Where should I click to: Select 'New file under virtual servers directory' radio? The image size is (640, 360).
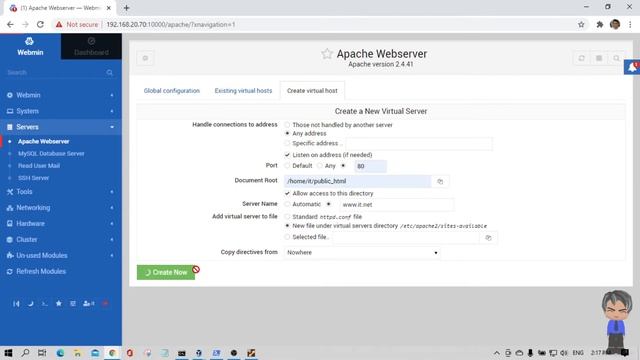287,226
